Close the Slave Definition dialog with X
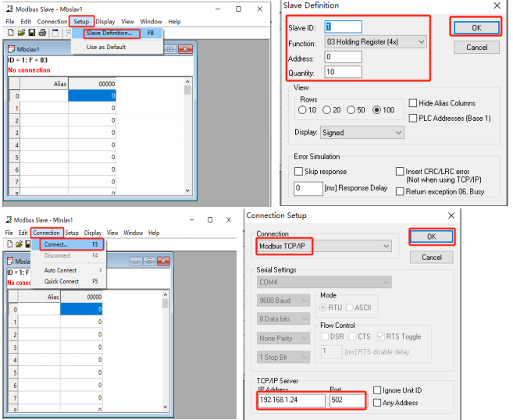 (x=497, y=5)
